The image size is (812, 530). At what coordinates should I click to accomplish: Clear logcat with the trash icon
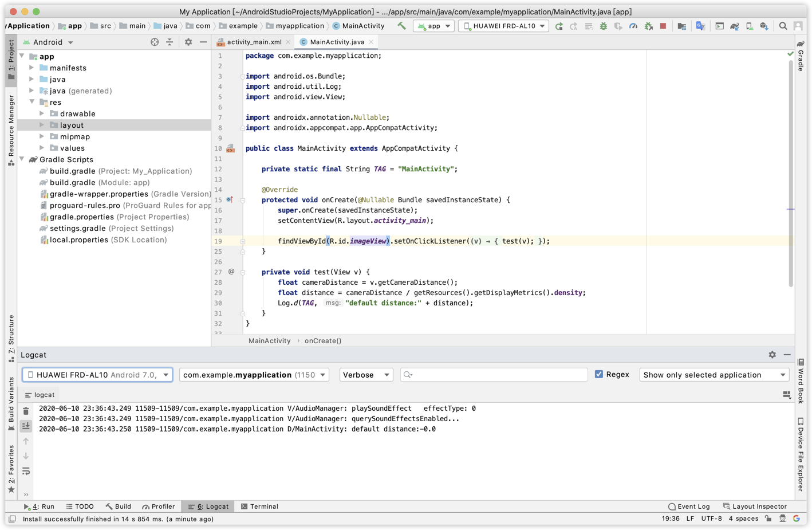(26, 411)
